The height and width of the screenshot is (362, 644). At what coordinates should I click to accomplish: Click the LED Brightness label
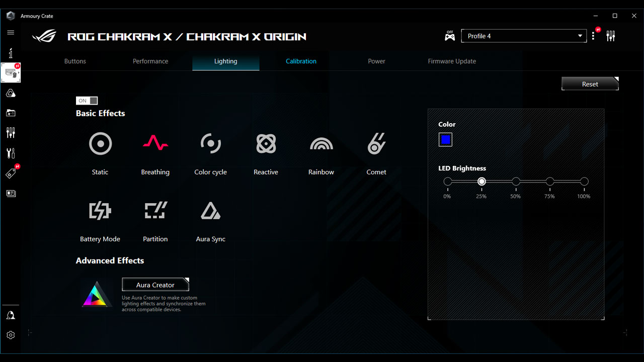[462, 168]
